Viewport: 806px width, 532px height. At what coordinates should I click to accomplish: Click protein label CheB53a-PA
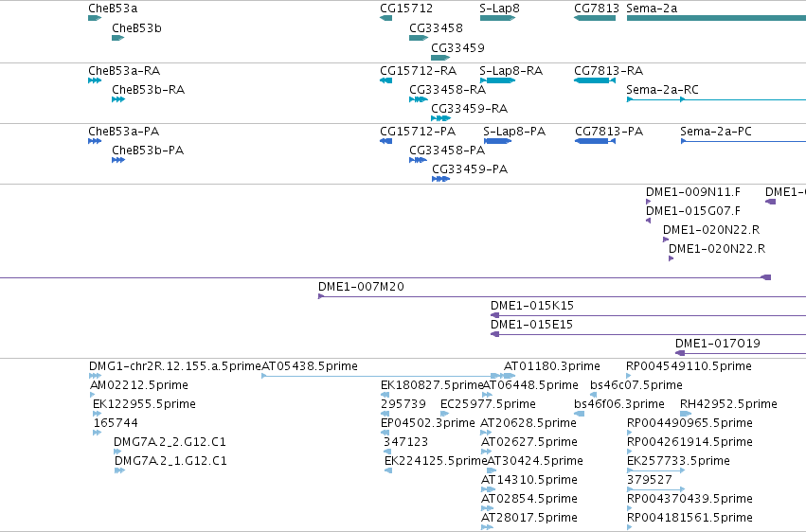click(123, 132)
